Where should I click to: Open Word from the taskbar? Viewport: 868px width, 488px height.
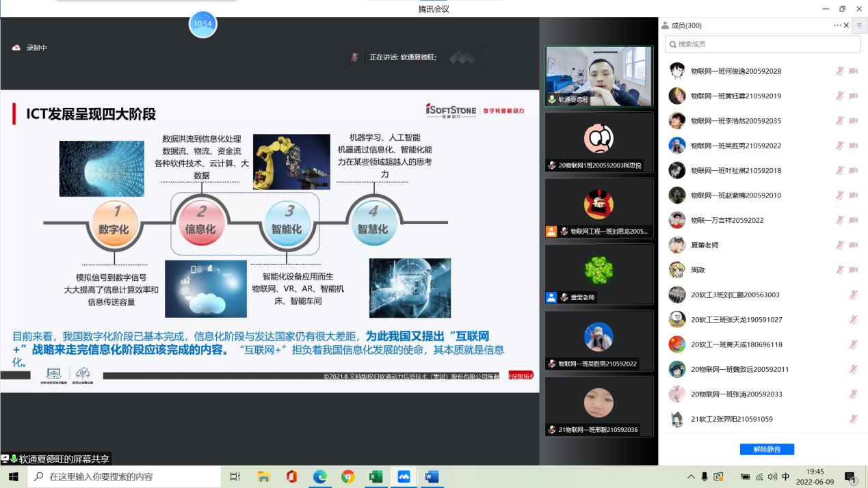[x=432, y=476]
